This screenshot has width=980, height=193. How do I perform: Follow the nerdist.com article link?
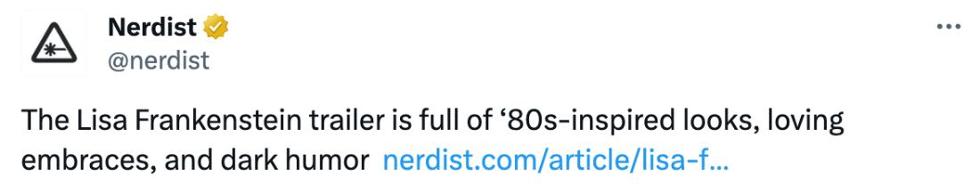pos(555,160)
